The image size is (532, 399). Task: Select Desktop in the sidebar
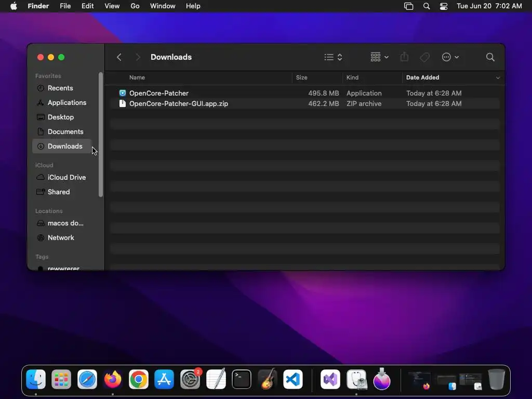point(62,117)
